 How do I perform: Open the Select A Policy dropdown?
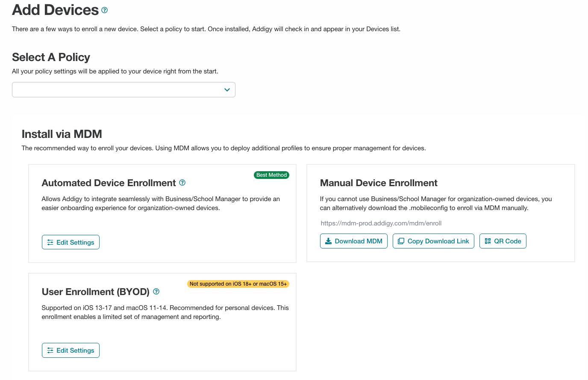(123, 90)
